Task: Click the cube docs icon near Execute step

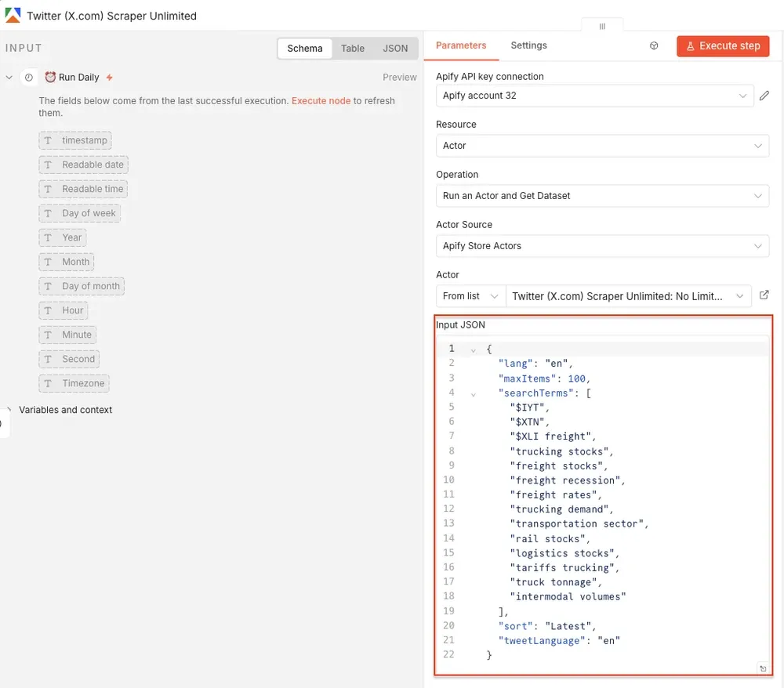Action: (x=654, y=46)
